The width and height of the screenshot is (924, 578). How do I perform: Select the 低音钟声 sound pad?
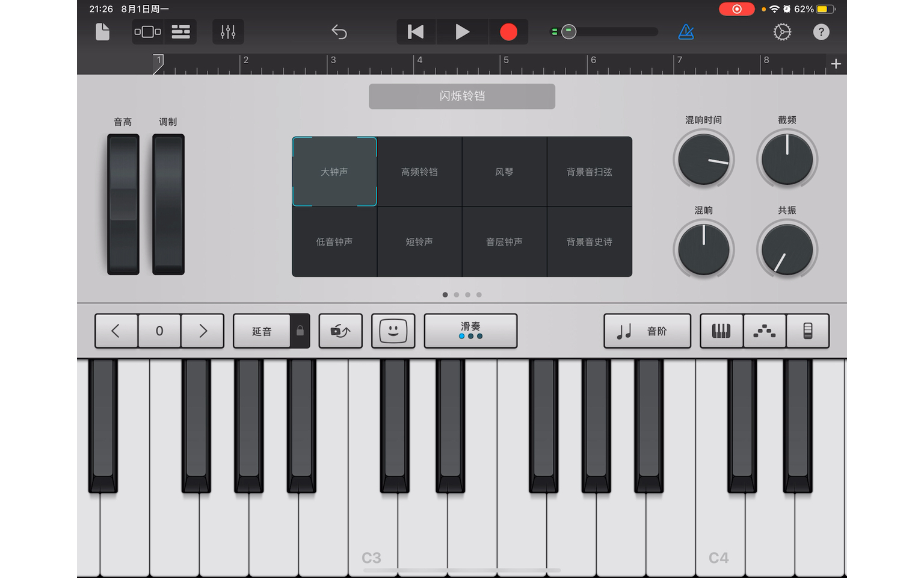334,242
